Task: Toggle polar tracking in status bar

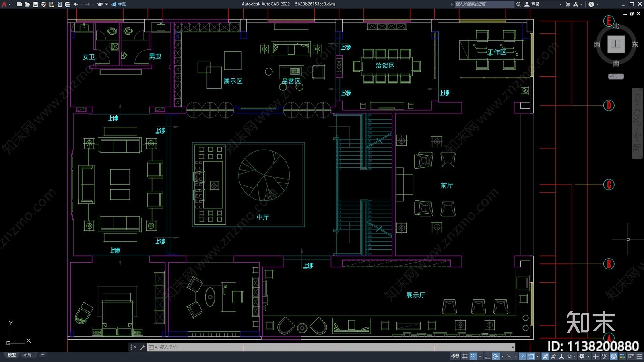Action: coord(496,356)
